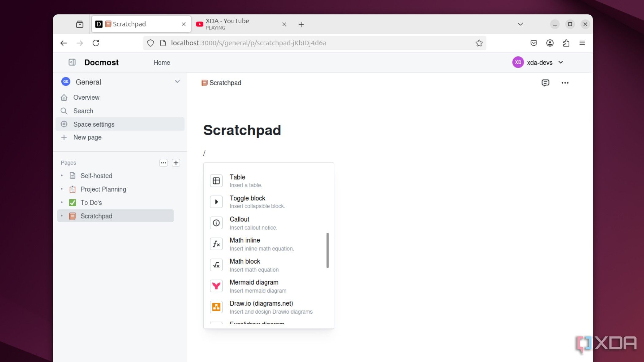Insert a Mermaid diagram block
This screenshot has width=644, height=362.
point(268,286)
